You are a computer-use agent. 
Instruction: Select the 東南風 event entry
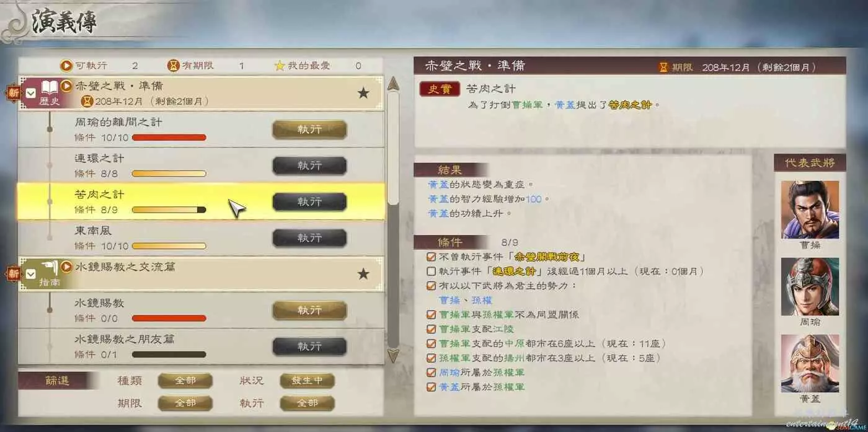pyautogui.click(x=201, y=238)
